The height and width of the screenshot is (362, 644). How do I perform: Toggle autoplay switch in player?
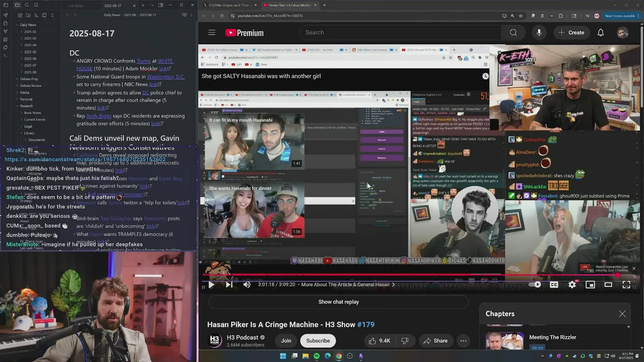click(536, 285)
